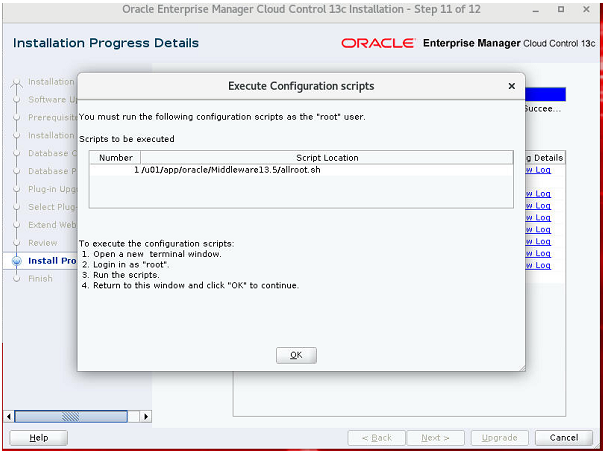Click the Finish step bullet icon

(16, 279)
